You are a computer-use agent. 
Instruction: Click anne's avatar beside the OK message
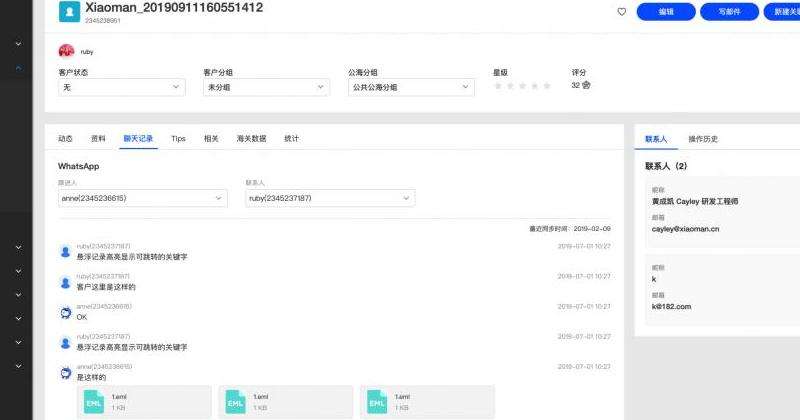pyautogui.click(x=66, y=313)
